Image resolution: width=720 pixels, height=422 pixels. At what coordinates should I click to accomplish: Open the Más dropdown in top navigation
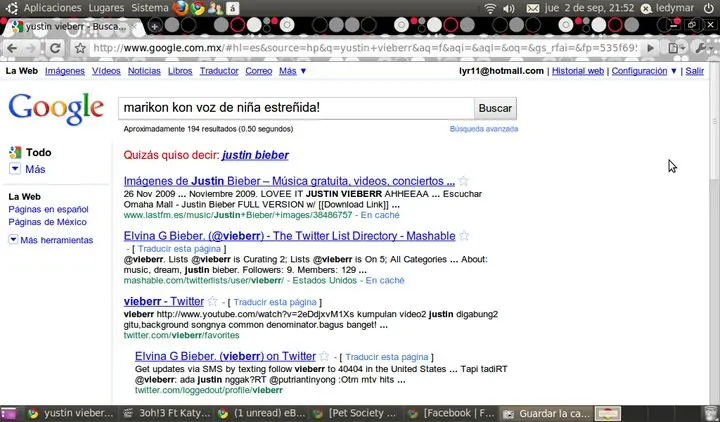[292, 71]
